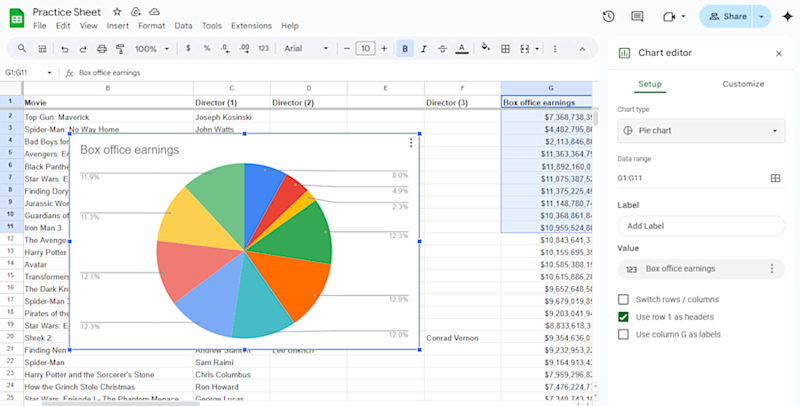Open the toolbar more options menu
The height and width of the screenshot is (406, 800).
[555, 49]
